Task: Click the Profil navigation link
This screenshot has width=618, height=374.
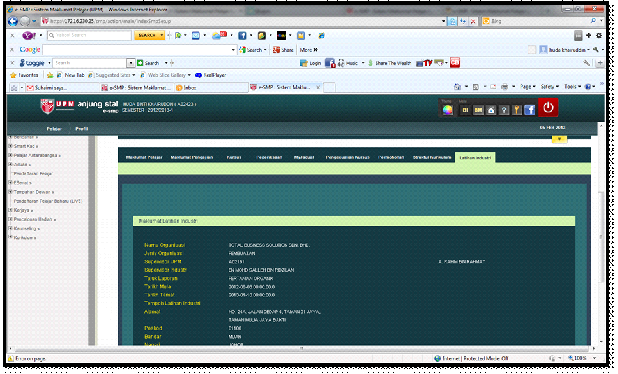Action: 82,129
